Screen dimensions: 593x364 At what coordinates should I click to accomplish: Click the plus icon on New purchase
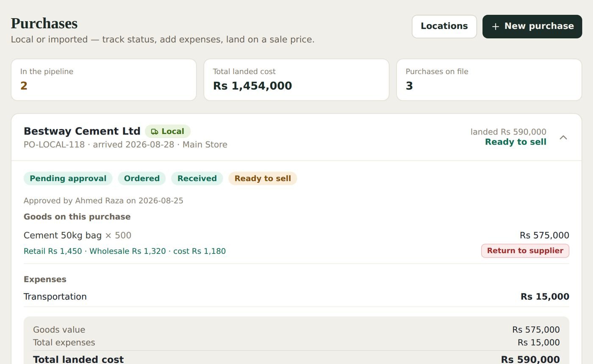click(496, 27)
